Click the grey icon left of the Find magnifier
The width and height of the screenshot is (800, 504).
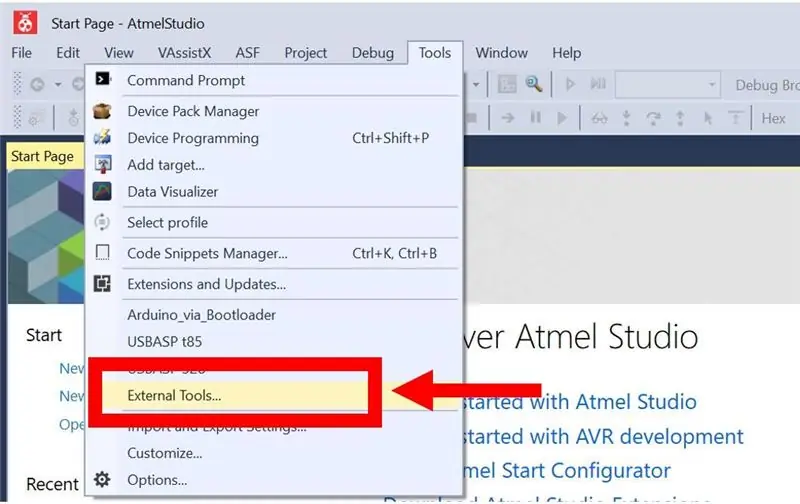(x=507, y=84)
